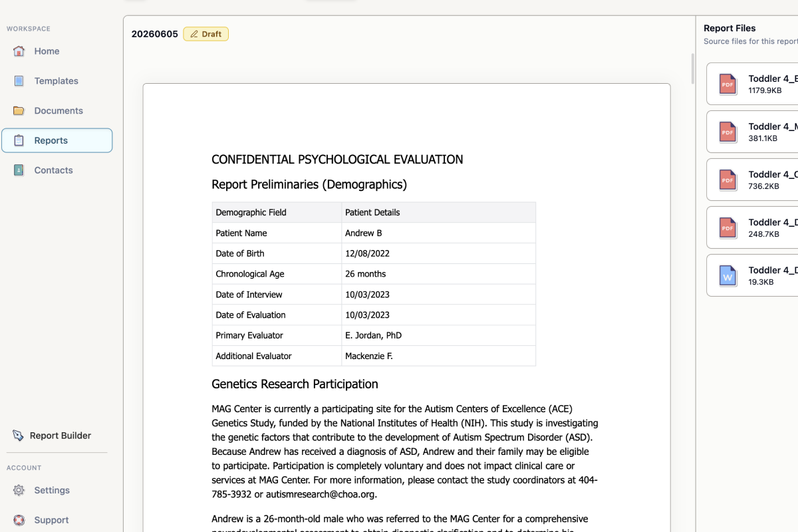Open the Toddler 4 file sized 1179.9KB

(x=752, y=84)
